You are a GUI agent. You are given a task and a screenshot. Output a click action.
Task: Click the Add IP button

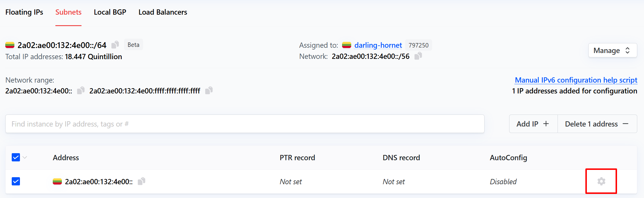(x=533, y=124)
